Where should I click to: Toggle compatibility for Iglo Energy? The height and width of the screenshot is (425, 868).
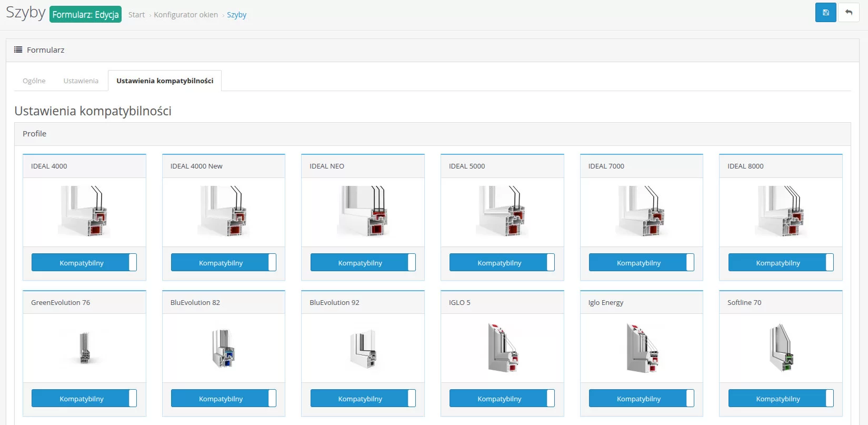(x=642, y=398)
